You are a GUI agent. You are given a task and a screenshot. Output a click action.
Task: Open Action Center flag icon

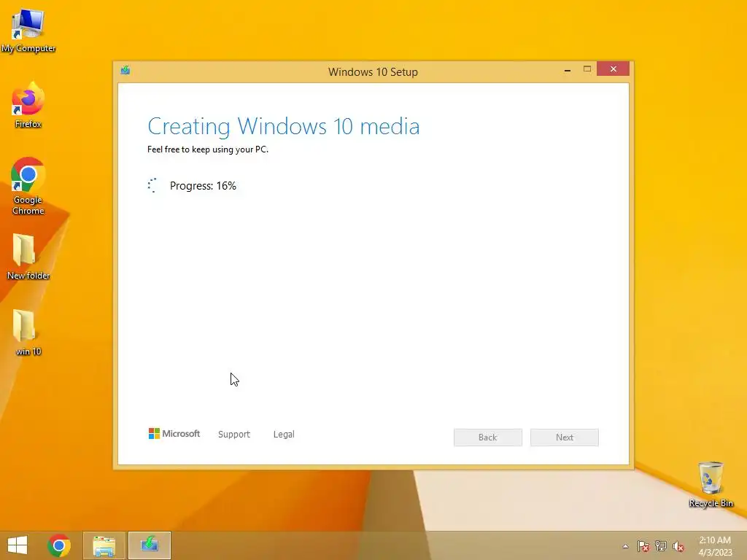click(x=643, y=546)
